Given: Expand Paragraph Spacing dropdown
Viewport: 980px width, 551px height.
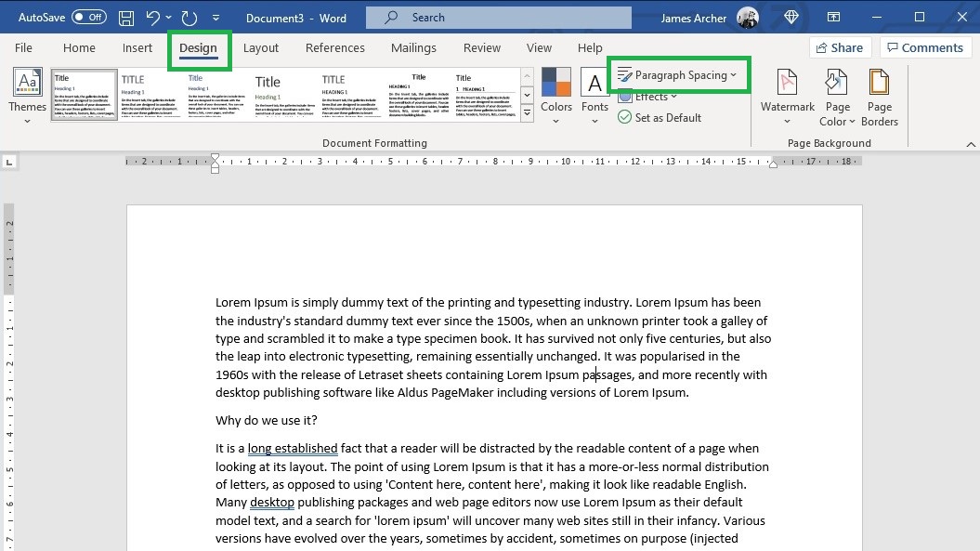Looking at the screenshot, I should [678, 75].
